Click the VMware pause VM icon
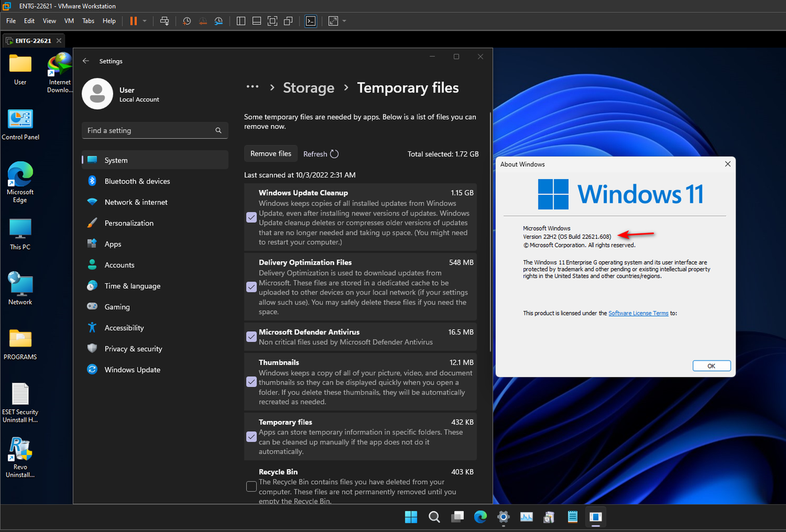The width and height of the screenshot is (786, 532). 133,21
